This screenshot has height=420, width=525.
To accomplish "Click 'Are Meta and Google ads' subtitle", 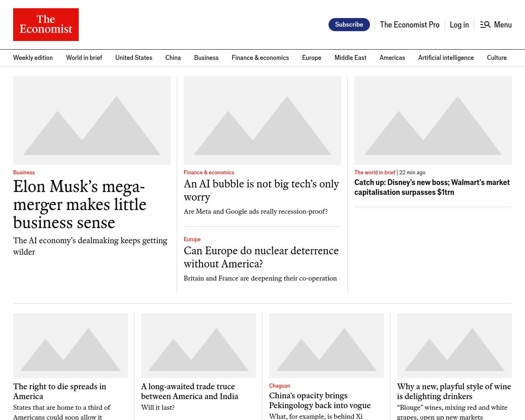I will pyautogui.click(x=256, y=212).
